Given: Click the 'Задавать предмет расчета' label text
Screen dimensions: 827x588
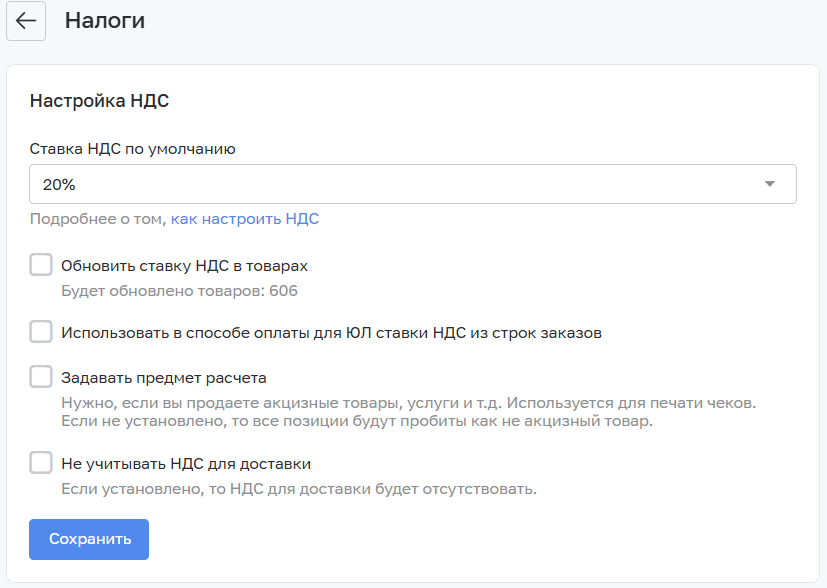Looking at the screenshot, I should click(163, 378).
